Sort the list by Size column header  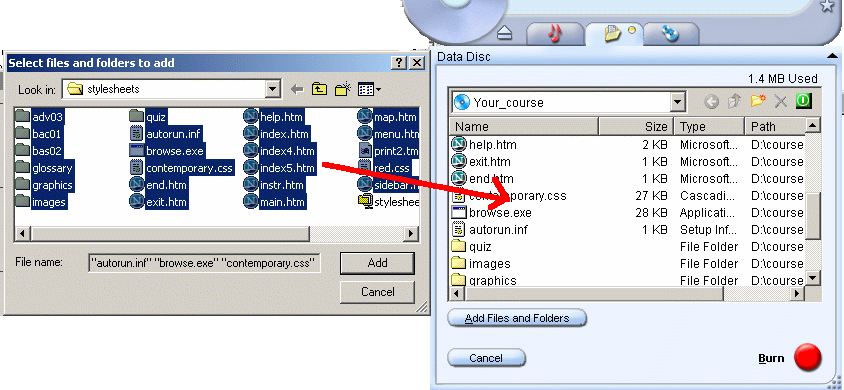(x=636, y=126)
